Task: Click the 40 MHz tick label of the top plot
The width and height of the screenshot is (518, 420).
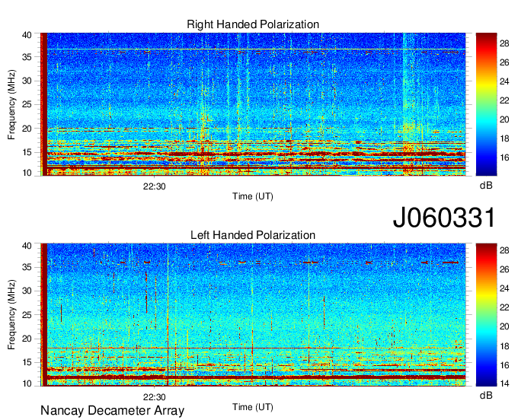Action: [27, 35]
